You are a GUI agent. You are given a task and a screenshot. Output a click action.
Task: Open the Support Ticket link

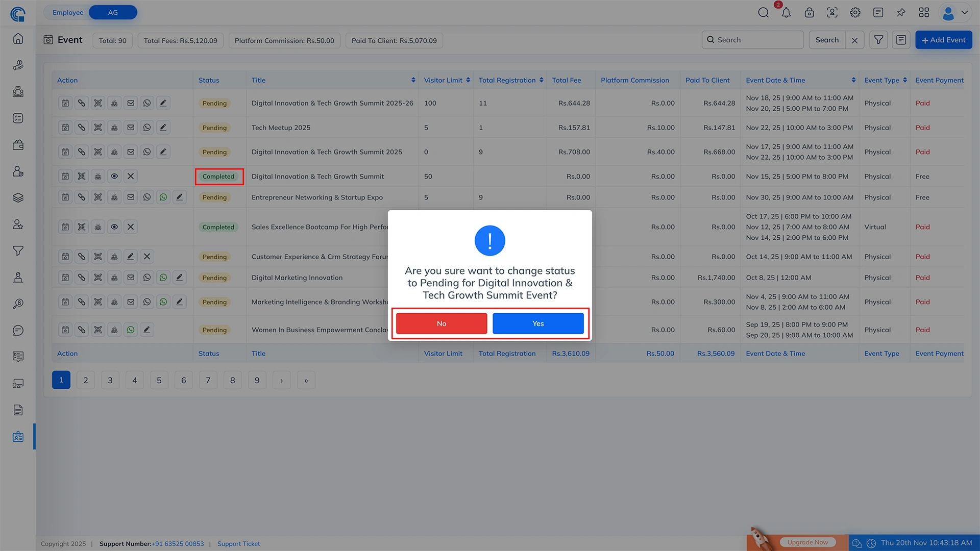click(238, 544)
